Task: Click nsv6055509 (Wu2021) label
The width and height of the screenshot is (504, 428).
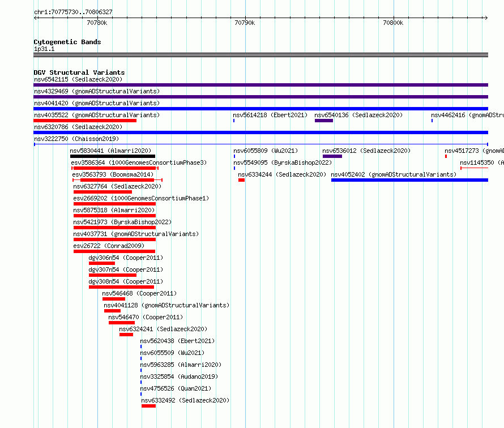Action: tap(172, 353)
